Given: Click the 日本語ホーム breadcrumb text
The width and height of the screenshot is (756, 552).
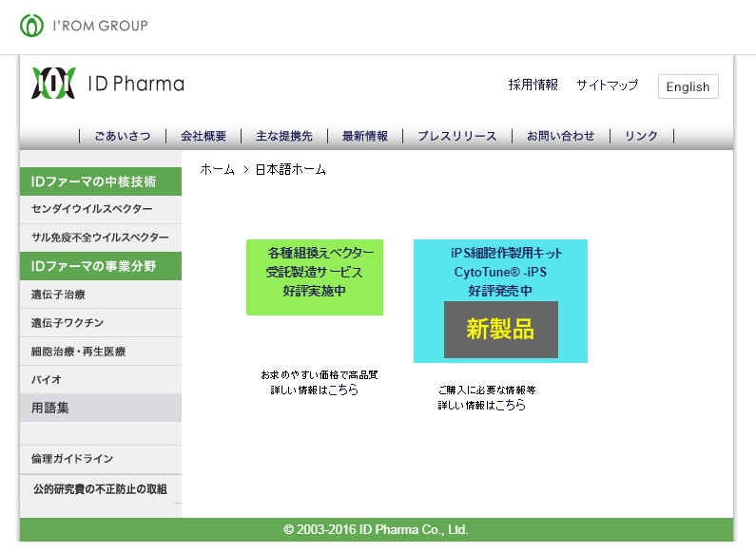Looking at the screenshot, I should (x=291, y=169).
